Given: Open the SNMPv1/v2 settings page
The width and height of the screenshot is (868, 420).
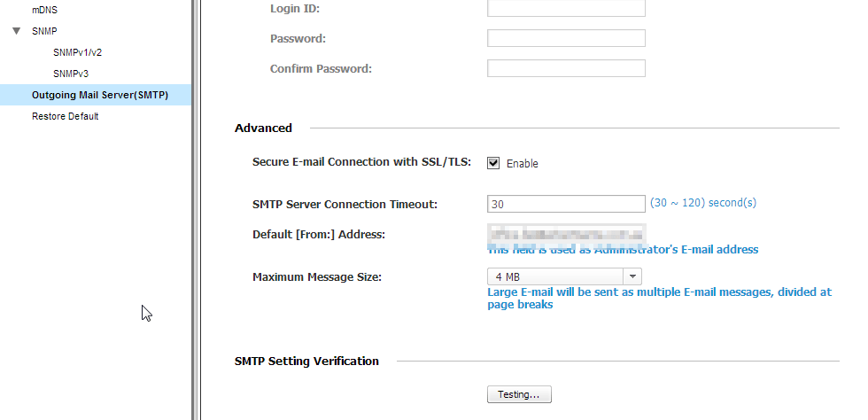Looking at the screenshot, I should coord(77,52).
